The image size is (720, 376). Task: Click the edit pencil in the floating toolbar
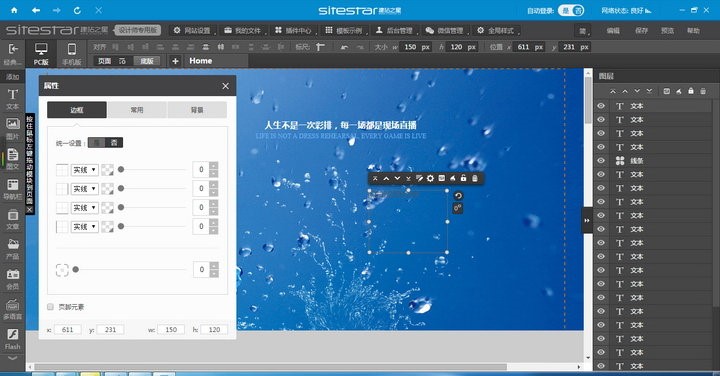[419, 178]
